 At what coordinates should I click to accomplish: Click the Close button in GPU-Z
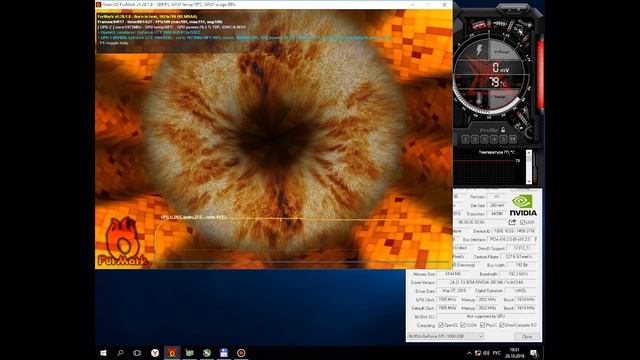(527, 337)
